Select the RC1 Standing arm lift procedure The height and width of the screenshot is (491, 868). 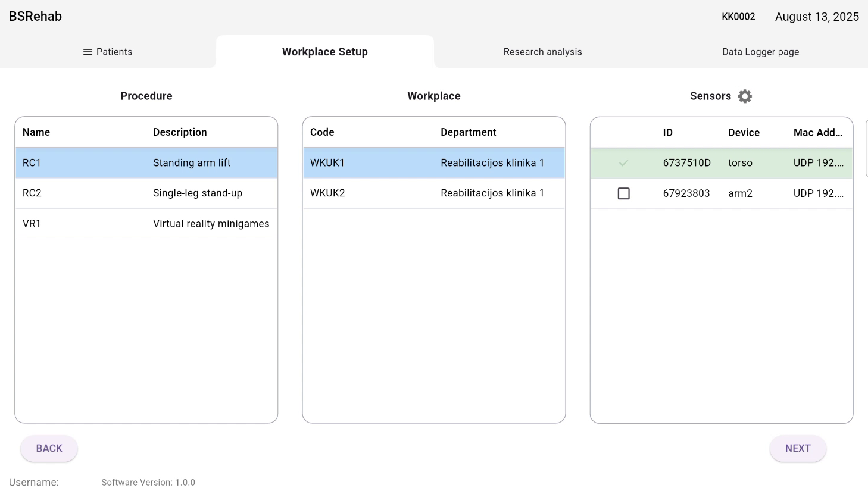point(146,163)
